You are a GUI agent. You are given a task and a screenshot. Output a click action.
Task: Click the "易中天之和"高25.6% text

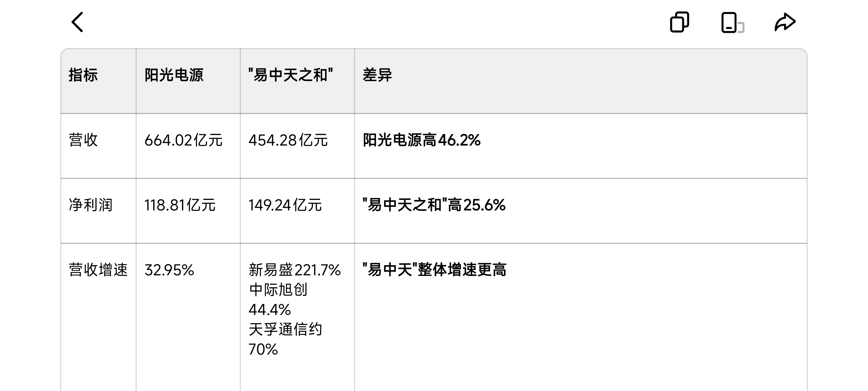[434, 205]
